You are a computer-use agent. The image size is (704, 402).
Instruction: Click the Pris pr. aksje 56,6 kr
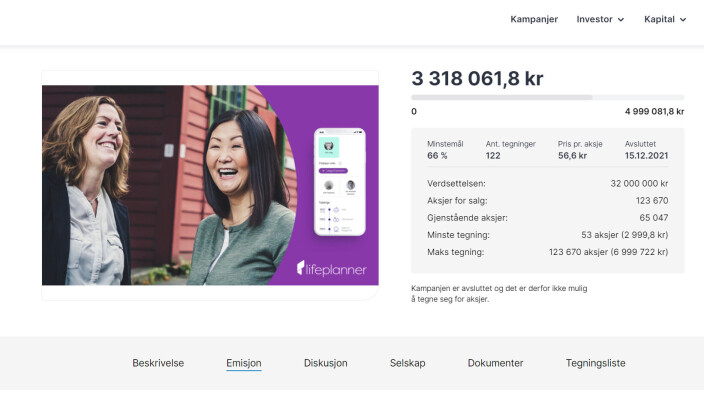pos(572,156)
